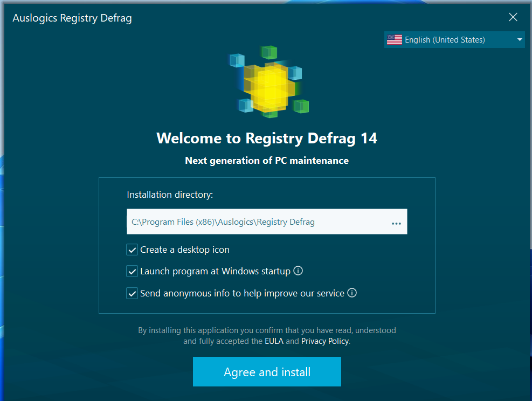Image resolution: width=532 pixels, height=401 pixels.
Task: Open the EULA link
Action: 274,341
